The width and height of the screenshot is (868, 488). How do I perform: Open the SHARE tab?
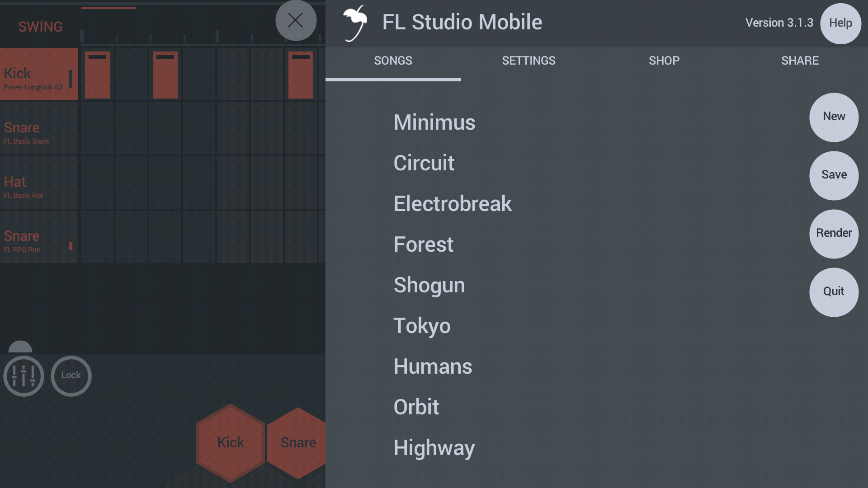[800, 61]
